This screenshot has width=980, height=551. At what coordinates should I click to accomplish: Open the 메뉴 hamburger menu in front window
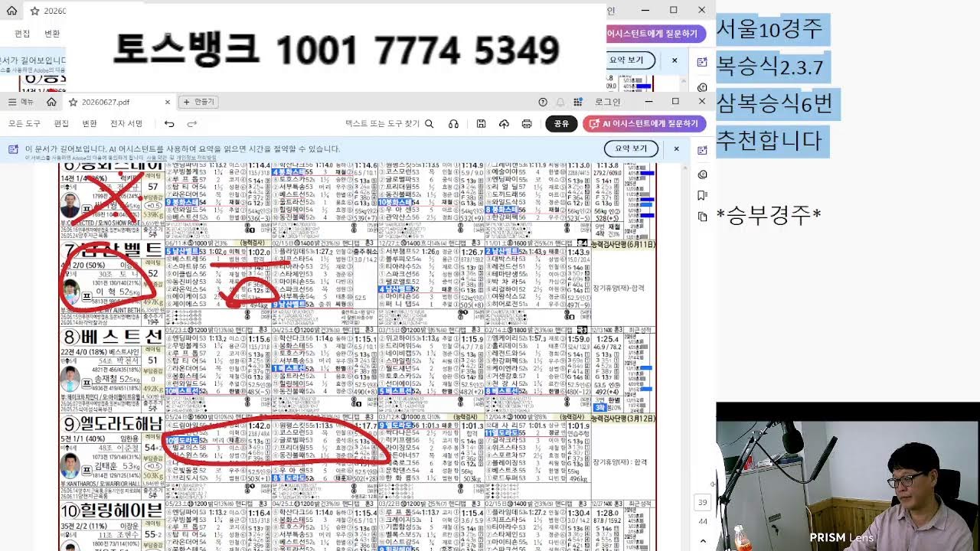(21, 102)
